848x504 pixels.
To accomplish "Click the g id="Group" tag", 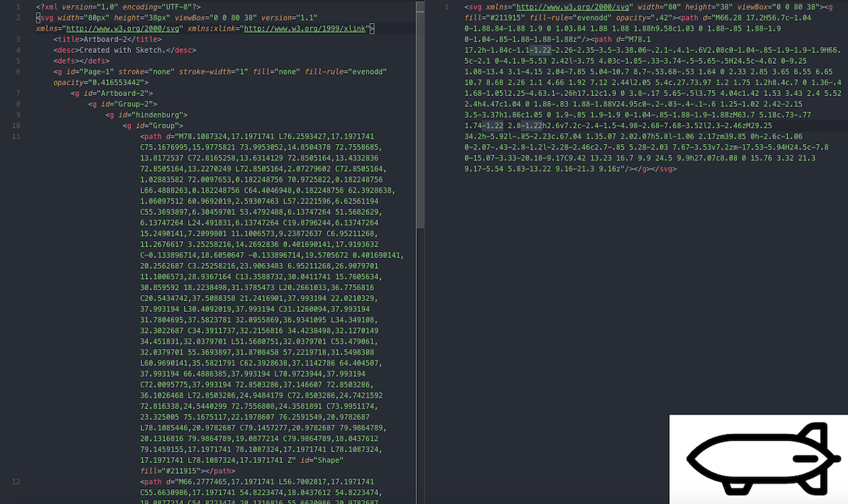I will [153, 124].
